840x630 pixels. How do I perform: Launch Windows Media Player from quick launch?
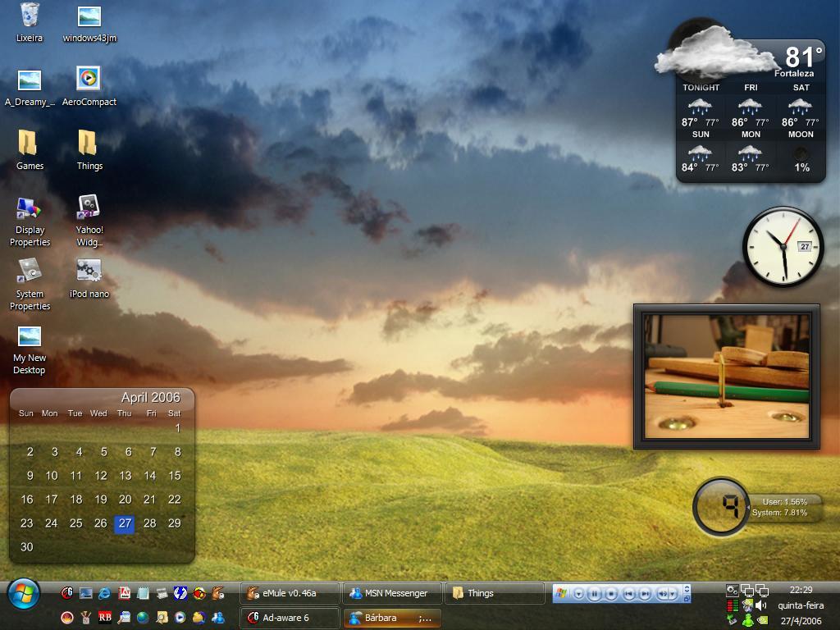(180, 618)
